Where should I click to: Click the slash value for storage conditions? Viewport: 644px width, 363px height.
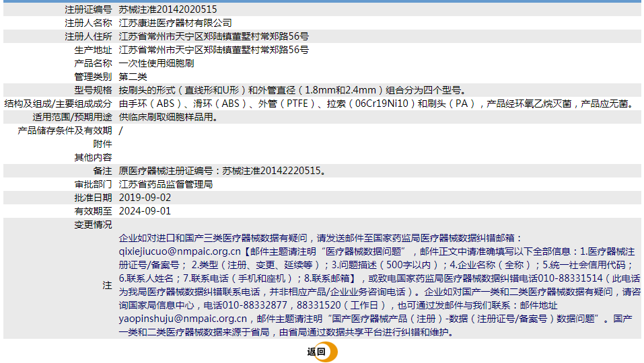pos(120,131)
